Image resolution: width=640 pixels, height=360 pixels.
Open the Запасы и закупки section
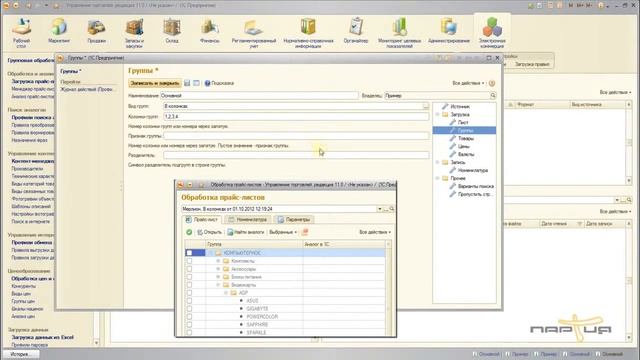point(134,33)
